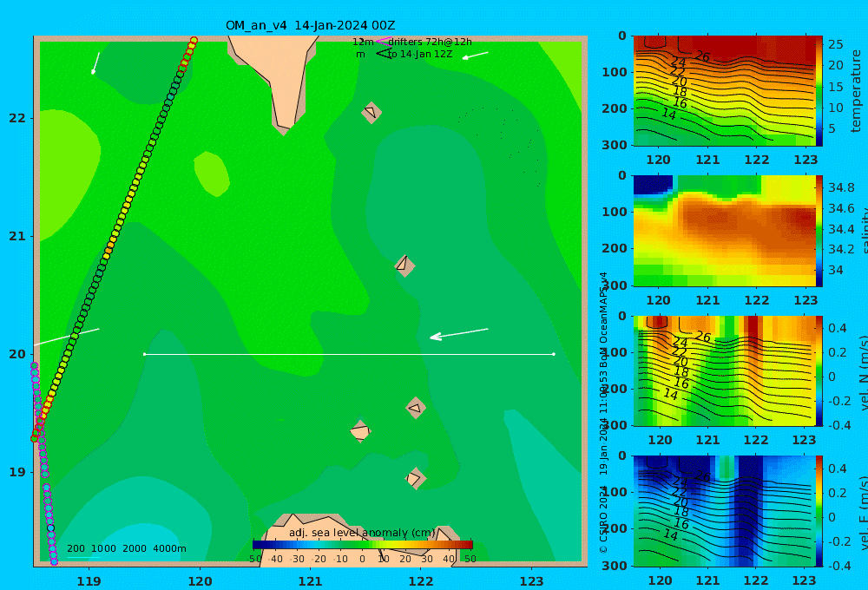Screen dimensions: 868x590
Task: Open the eastward velocity section panel
Action: click(724, 511)
